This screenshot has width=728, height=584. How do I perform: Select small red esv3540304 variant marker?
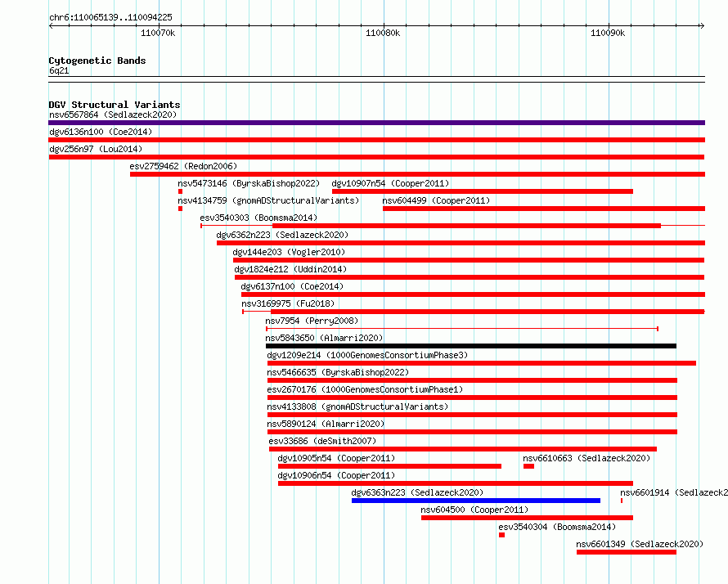(x=502, y=535)
